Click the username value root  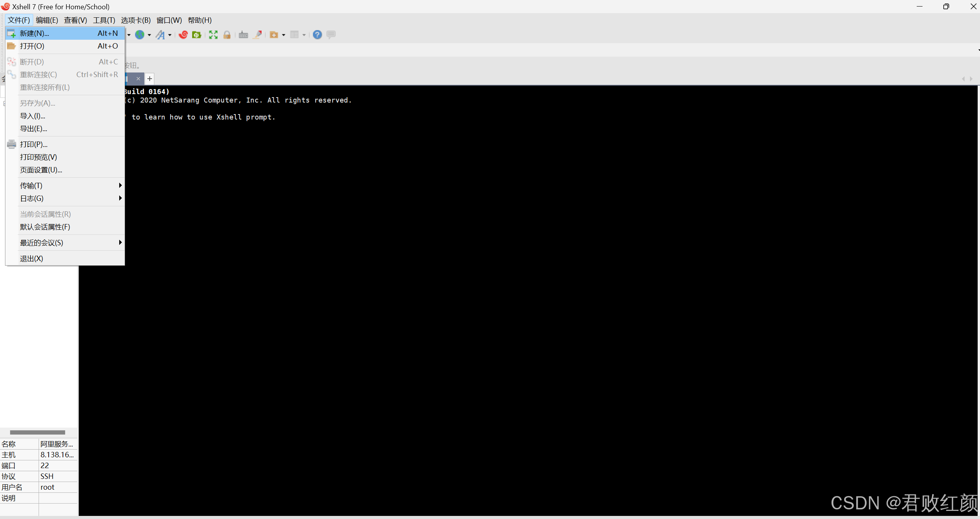click(x=58, y=487)
